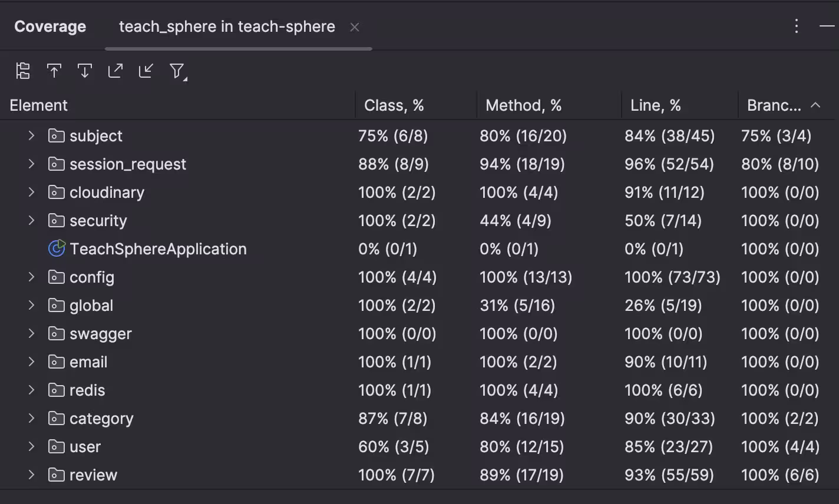Sort by Line, % column header

(x=655, y=105)
